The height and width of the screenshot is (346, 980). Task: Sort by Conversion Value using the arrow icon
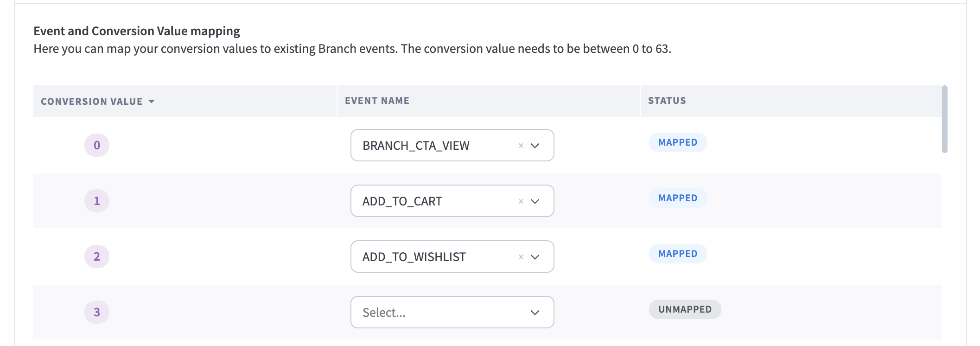[x=152, y=102]
